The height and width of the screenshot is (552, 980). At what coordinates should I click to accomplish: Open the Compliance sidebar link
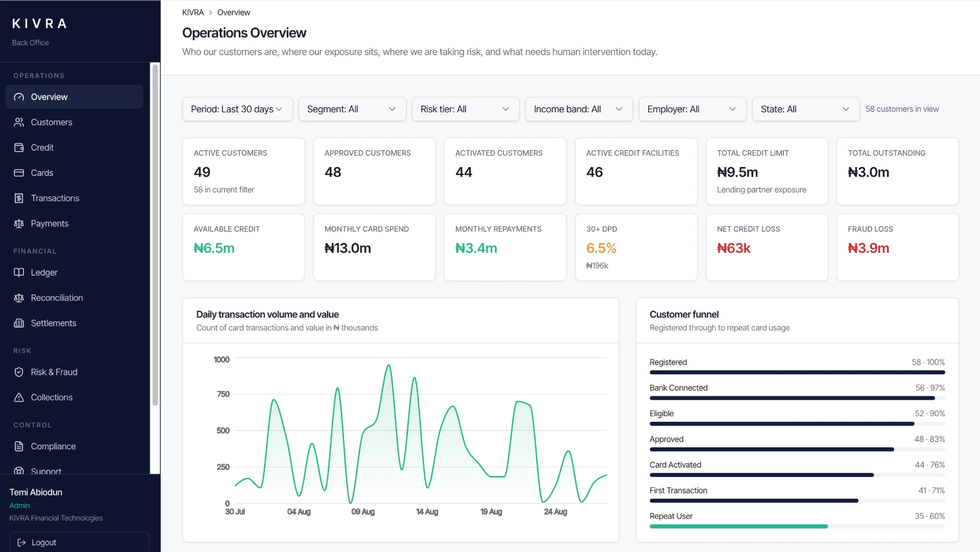point(74,446)
